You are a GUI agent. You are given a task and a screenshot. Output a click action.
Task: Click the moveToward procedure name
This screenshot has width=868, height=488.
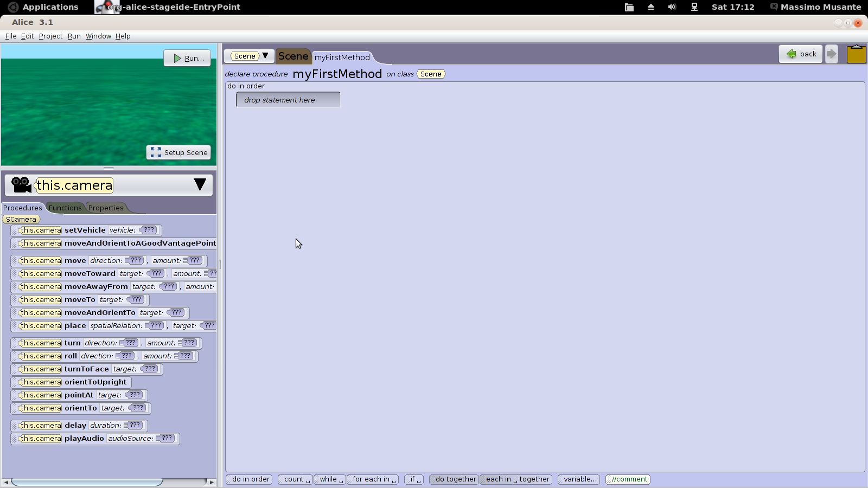click(90, 273)
